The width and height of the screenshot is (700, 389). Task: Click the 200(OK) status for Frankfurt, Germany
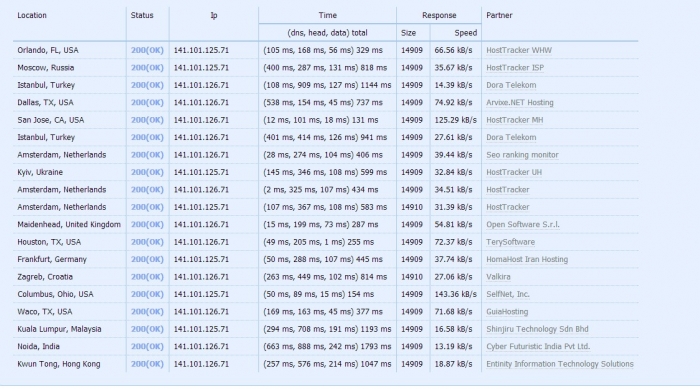point(147,259)
